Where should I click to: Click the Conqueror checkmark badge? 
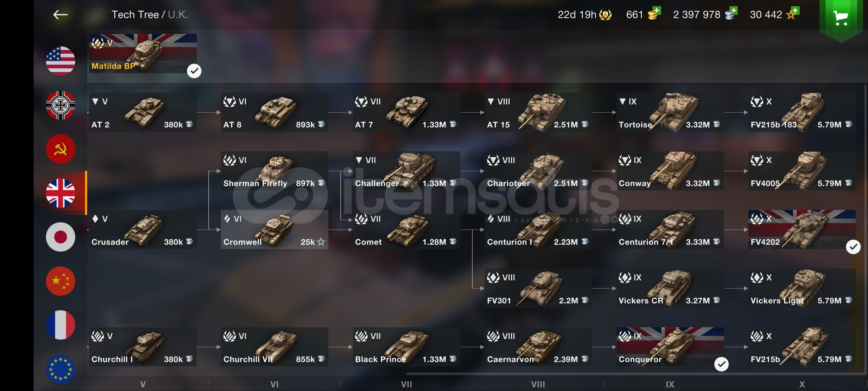point(722,364)
